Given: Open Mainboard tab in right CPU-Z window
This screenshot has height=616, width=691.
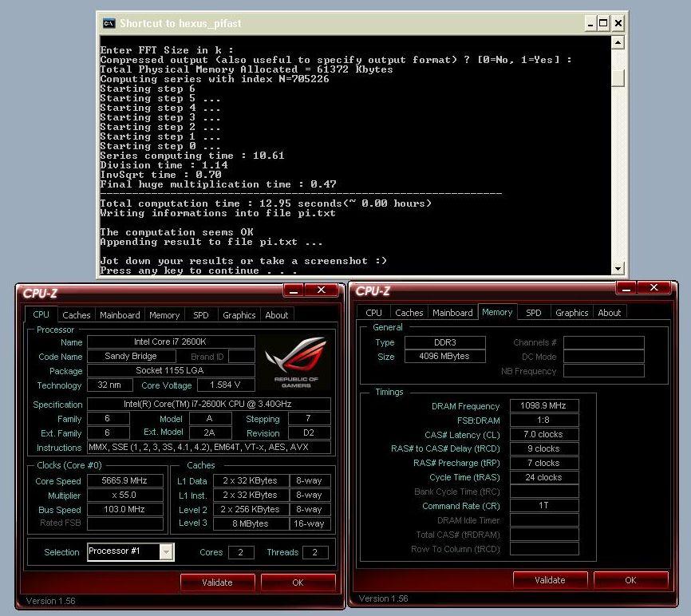Looking at the screenshot, I should [x=452, y=313].
